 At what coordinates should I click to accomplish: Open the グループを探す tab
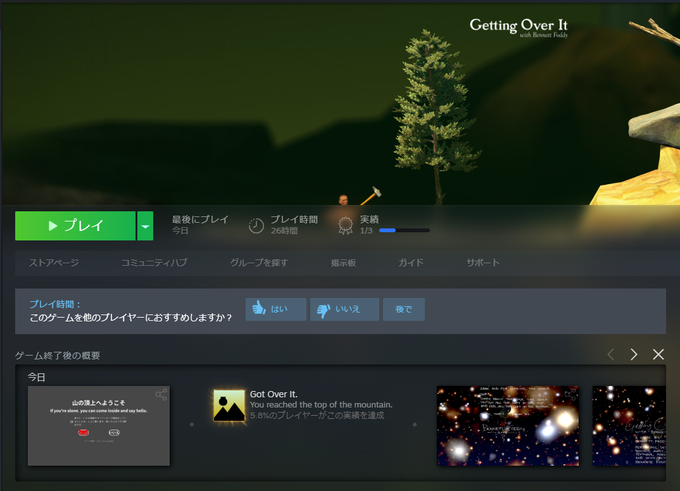click(259, 262)
